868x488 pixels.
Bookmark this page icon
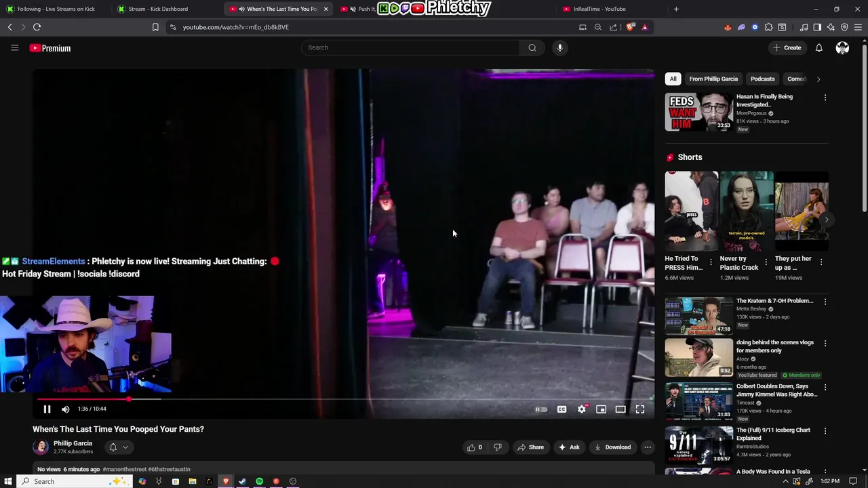coord(155,27)
